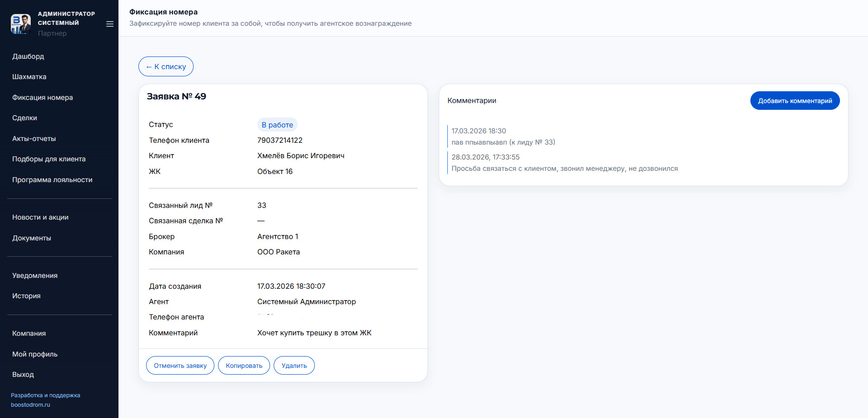Viewport: 868px width, 418px height.
Task: Click Выход to log out
Action: [x=23, y=375]
